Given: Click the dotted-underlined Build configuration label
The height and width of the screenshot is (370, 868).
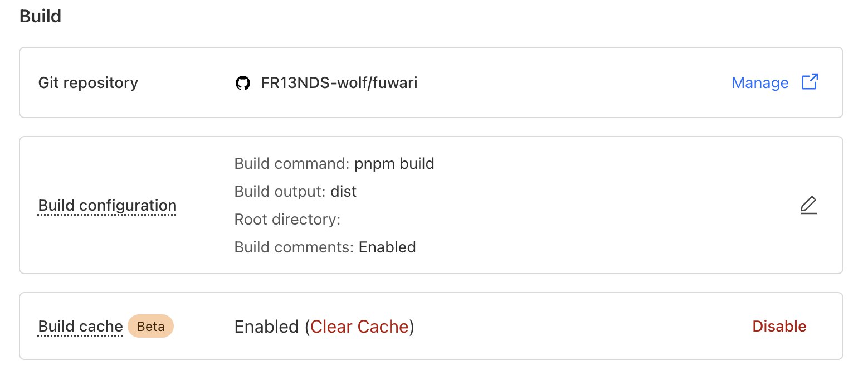Looking at the screenshot, I should (x=107, y=206).
